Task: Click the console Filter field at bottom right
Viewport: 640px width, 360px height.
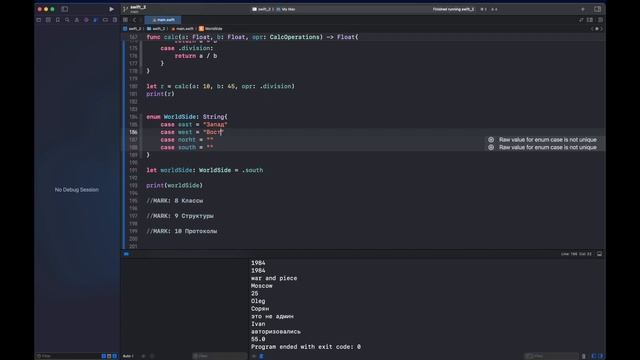Action: (551, 356)
